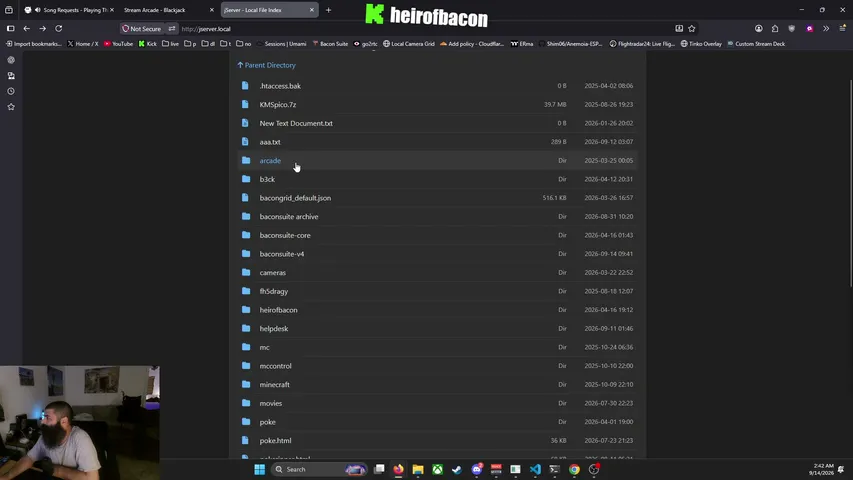Open File Explorer from the taskbar

pos(418,469)
